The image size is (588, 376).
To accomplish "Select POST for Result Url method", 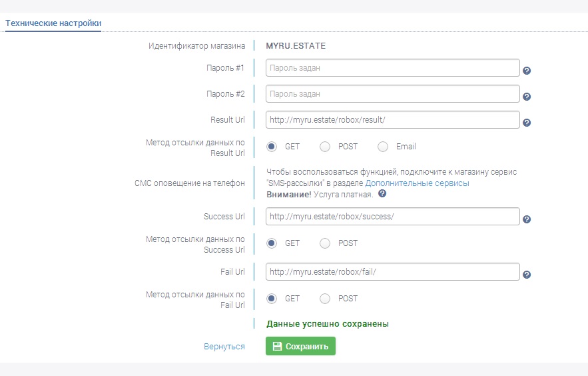I will click(325, 147).
